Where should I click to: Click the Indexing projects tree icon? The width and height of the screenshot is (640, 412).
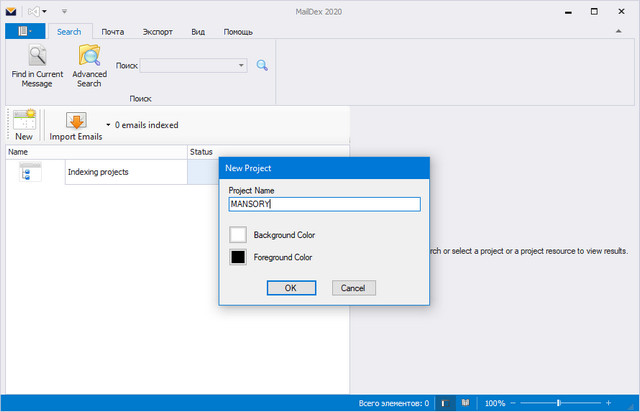click(29, 172)
